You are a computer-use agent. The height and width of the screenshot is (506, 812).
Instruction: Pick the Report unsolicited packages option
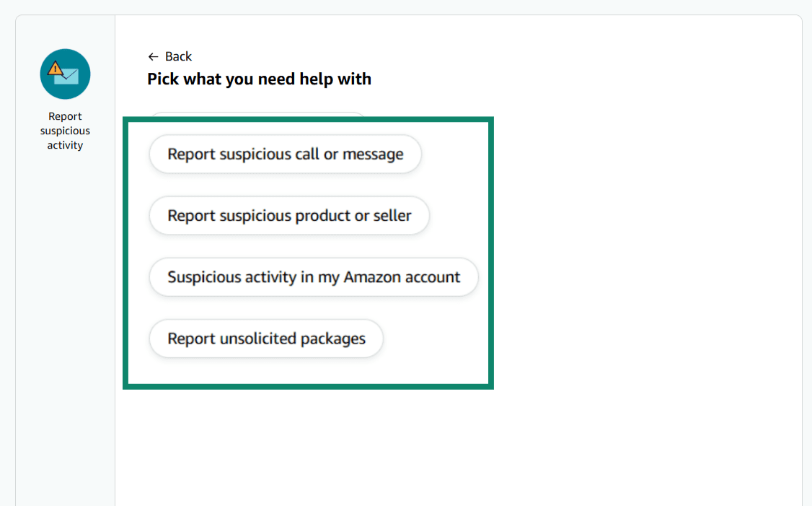266,339
